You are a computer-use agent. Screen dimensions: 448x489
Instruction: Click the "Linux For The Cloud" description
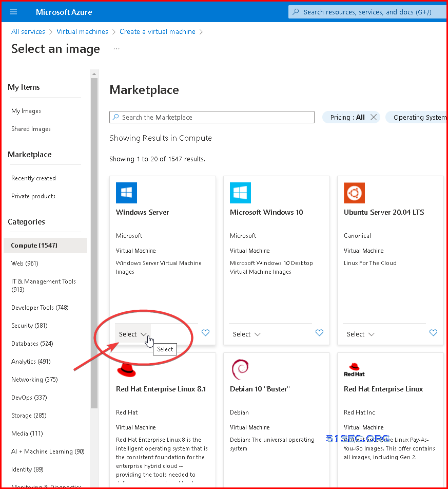click(370, 263)
